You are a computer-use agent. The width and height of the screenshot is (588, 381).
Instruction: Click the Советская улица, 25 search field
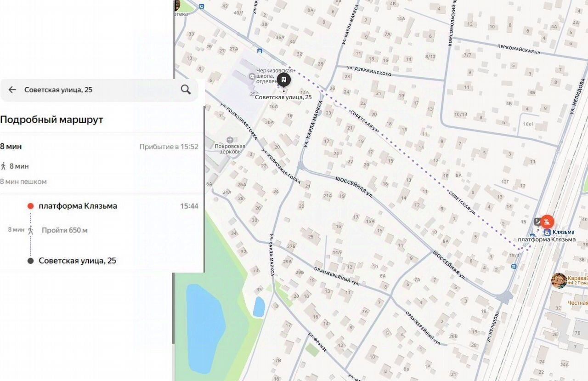pyautogui.click(x=99, y=90)
